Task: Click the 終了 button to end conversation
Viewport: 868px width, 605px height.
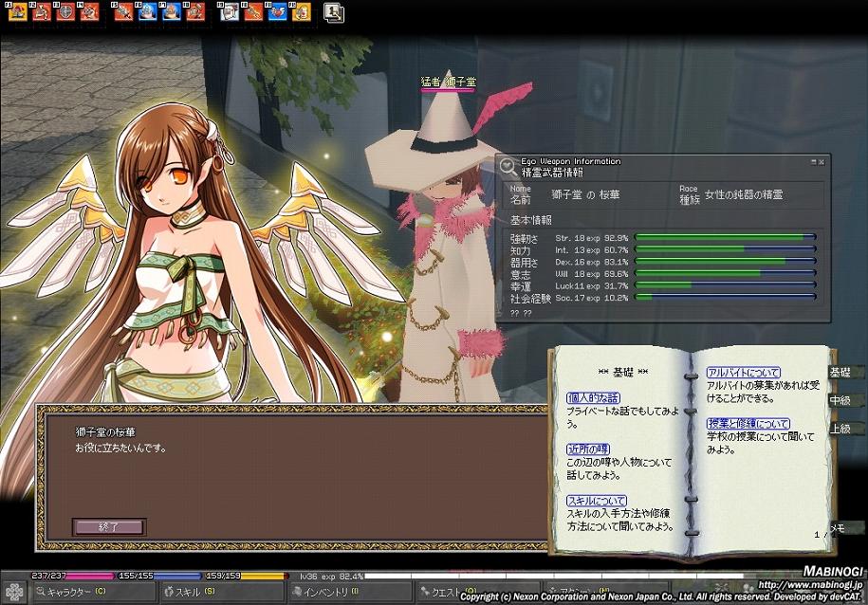Action: 109,526
